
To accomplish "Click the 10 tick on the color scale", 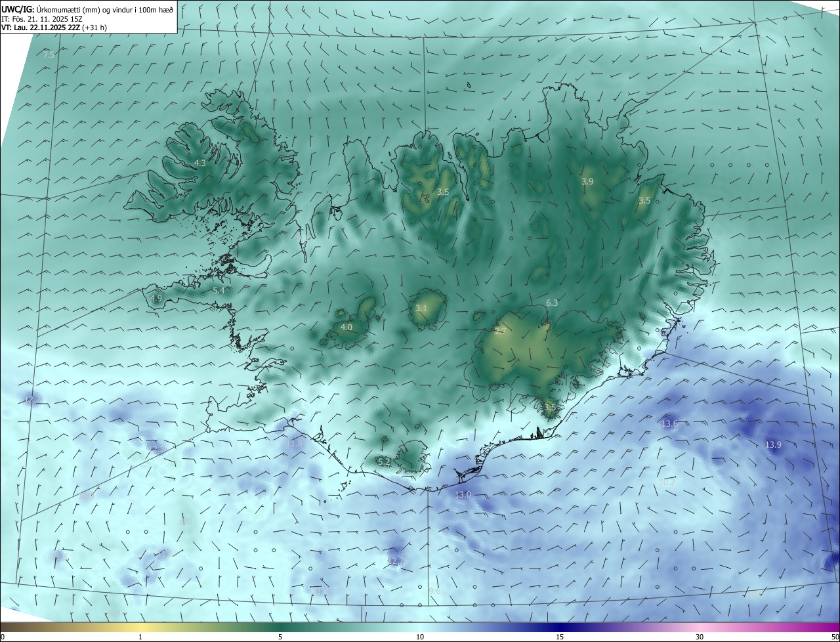I will (420, 637).
